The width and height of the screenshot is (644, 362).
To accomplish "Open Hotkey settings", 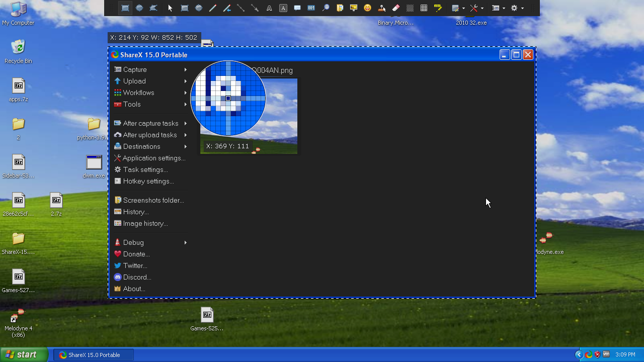I will point(150,181).
